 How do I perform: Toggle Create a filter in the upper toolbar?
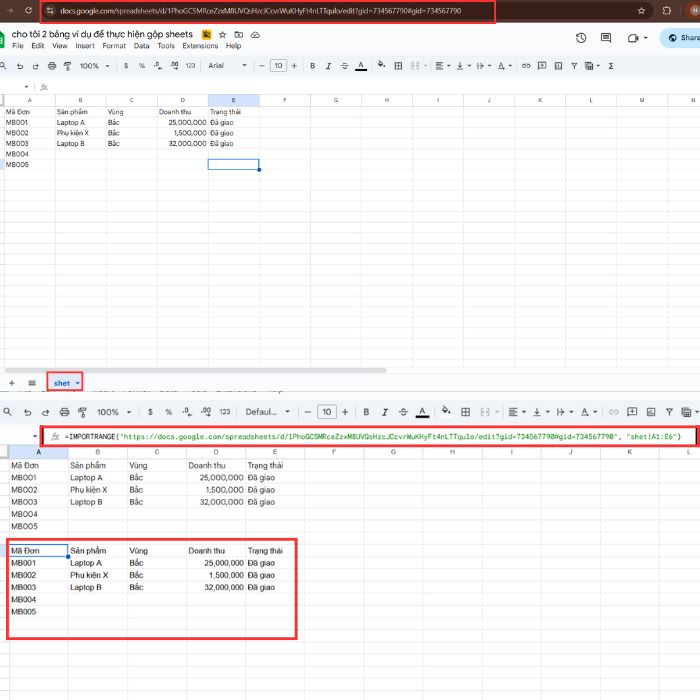tap(574, 66)
